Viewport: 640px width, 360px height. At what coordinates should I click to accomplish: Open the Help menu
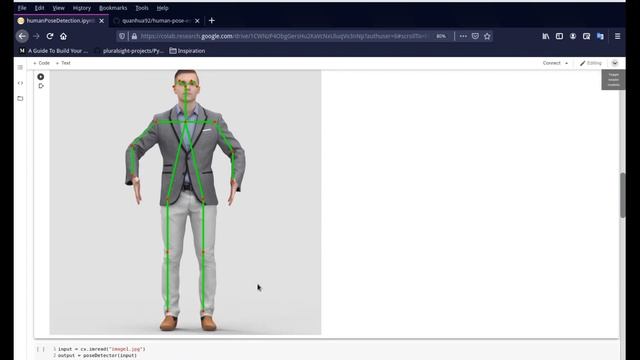[162, 8]
